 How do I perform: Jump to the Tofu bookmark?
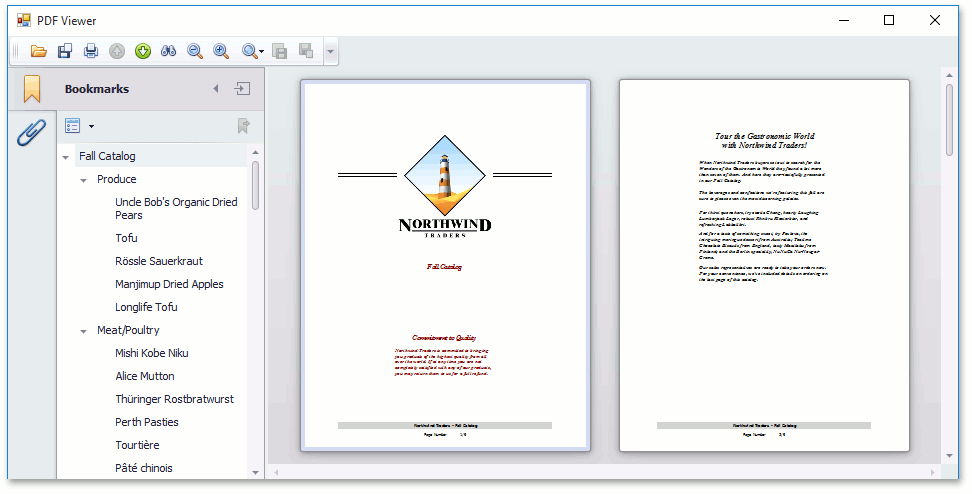[126, 238]
